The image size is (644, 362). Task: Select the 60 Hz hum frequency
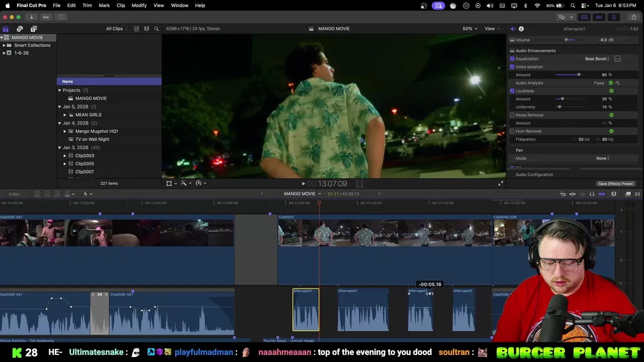598,139
